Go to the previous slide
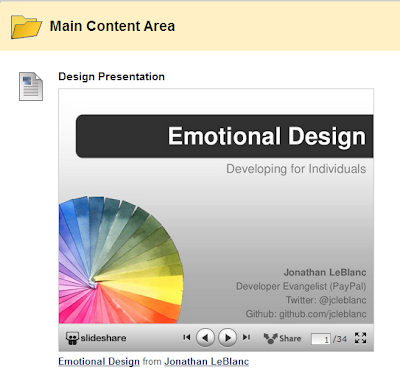The width and height of the screenshot is (400, 384). point(205,338)
